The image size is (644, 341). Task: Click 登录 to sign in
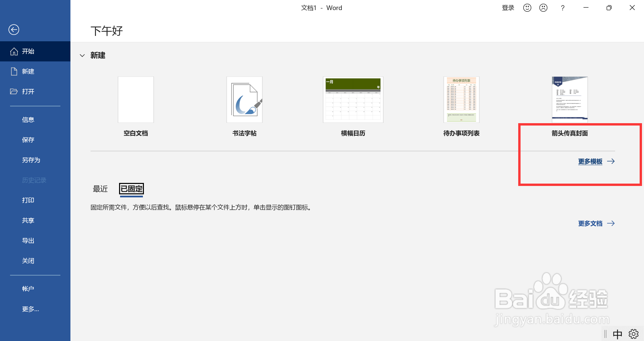tap(508, 8)
